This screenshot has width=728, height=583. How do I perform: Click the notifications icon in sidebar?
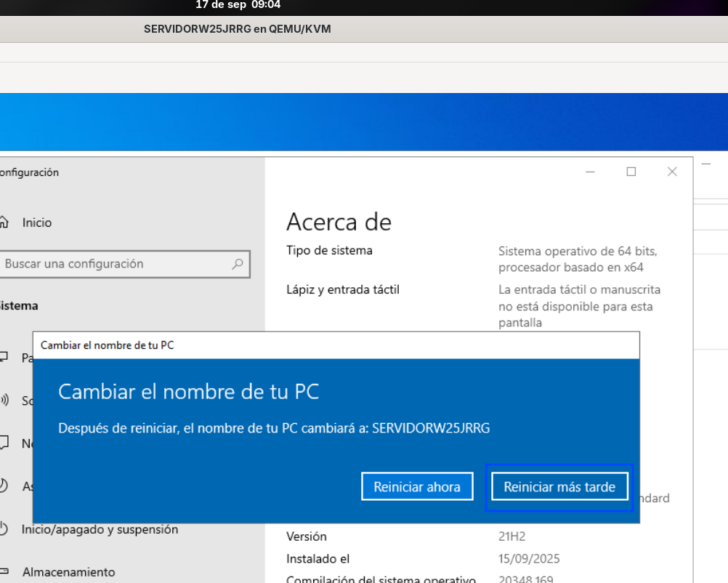click(4, 443)
